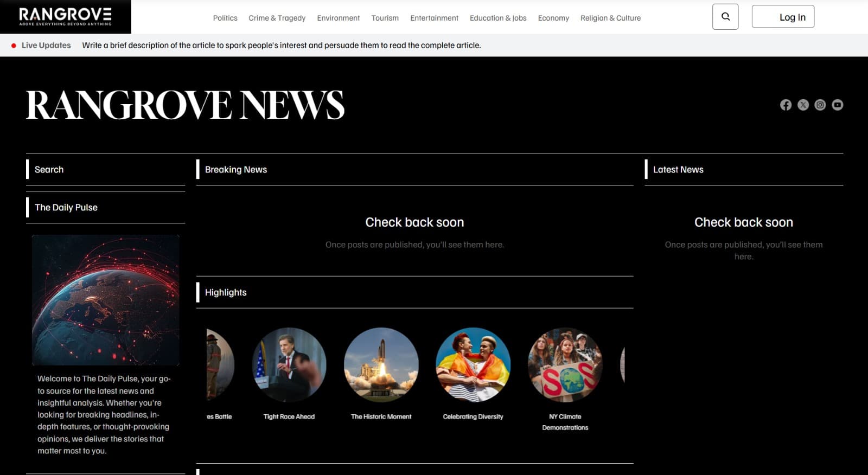Screen dimensions: 868x475
Task: Click the firefighter thumbnail at carousel edge
Action: coord(220,365)
